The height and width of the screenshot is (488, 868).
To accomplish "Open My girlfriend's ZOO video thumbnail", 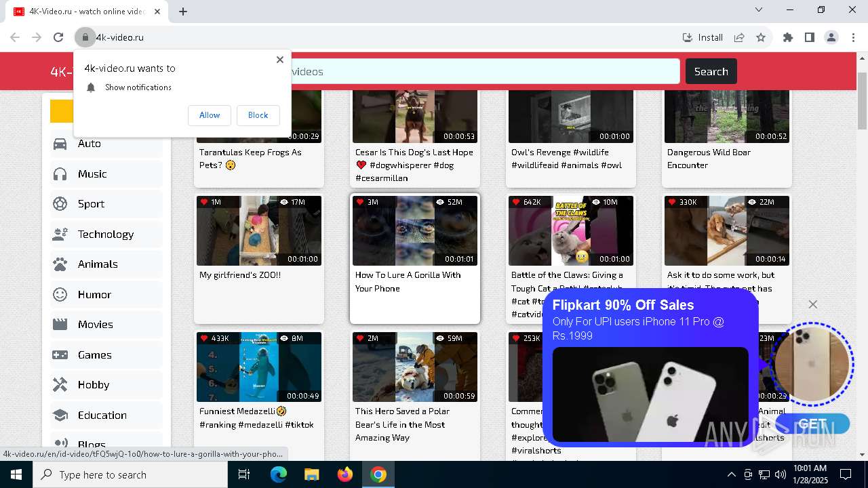I will tap(259, 230).
